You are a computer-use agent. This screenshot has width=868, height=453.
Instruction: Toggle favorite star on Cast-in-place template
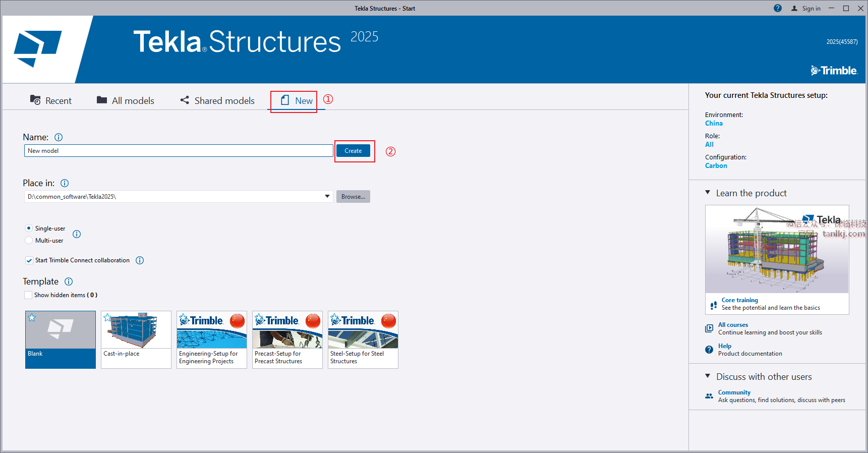pyautogui.click(x=107, y=317)
